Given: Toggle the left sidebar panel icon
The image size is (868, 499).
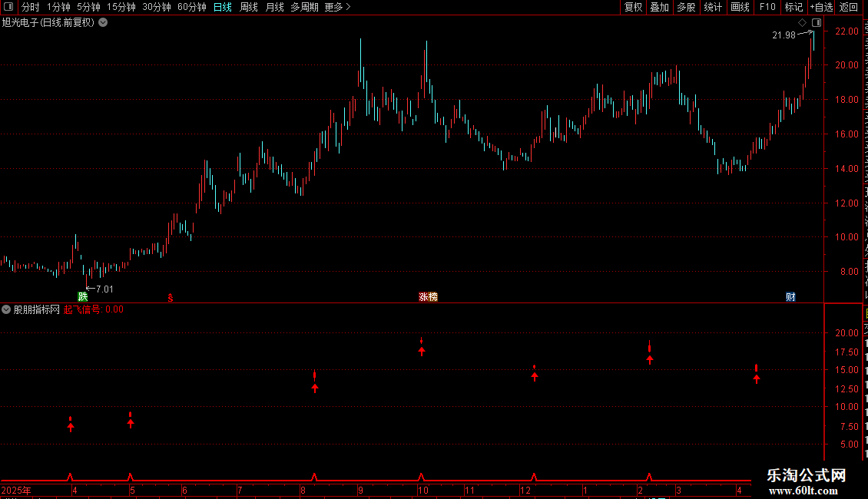Looking at the screenshot, I should pos(8,7).
